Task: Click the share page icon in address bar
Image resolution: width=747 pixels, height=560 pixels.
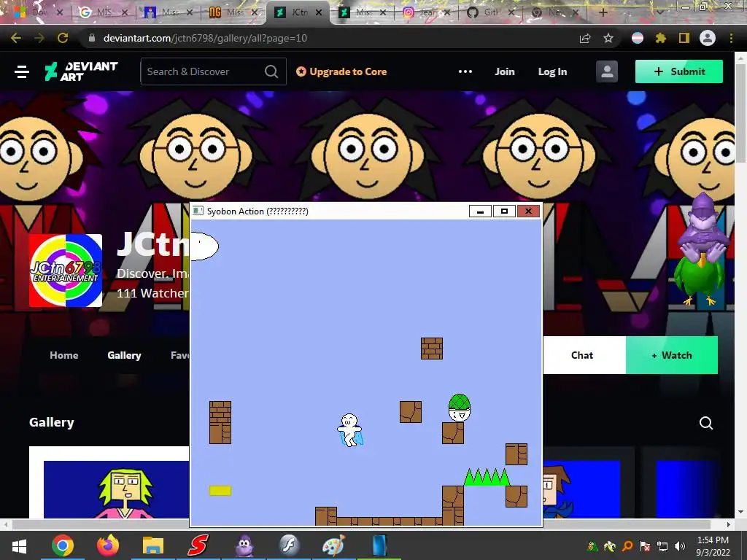Action: tap(585, 38)
